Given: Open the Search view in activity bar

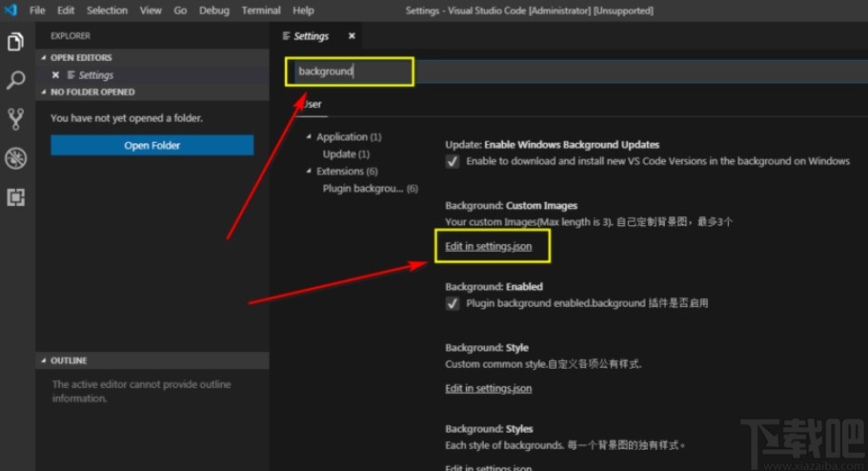Looking at the screenshot, I should point(15,80).
